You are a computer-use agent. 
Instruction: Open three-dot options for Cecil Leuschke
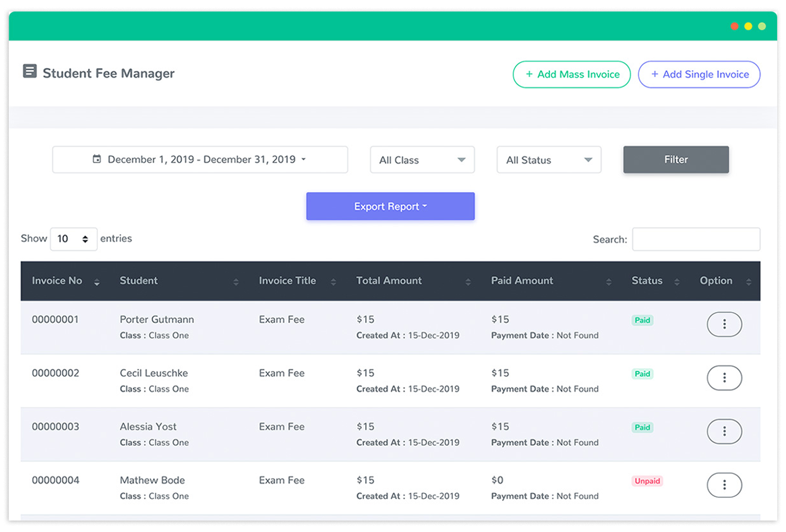pos(724,378)
